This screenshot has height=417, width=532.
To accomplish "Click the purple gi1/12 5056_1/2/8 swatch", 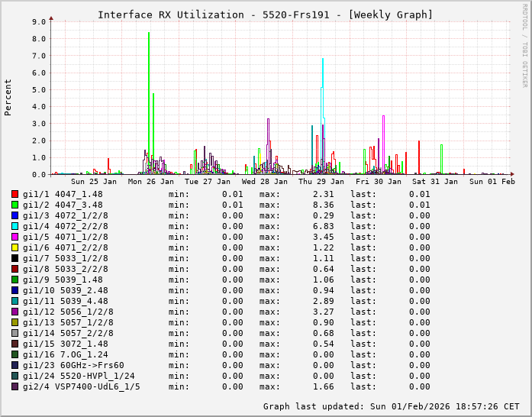I will click(x=15, y=312).
